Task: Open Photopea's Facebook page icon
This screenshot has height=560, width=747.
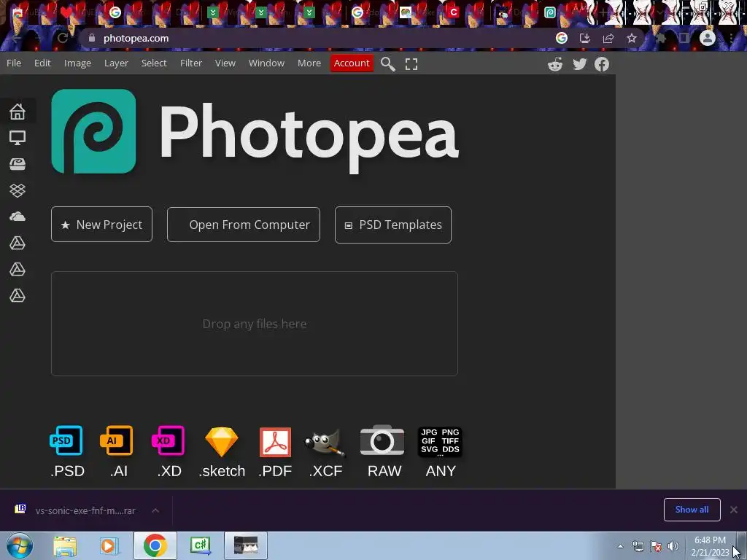Action: point(602,64)
